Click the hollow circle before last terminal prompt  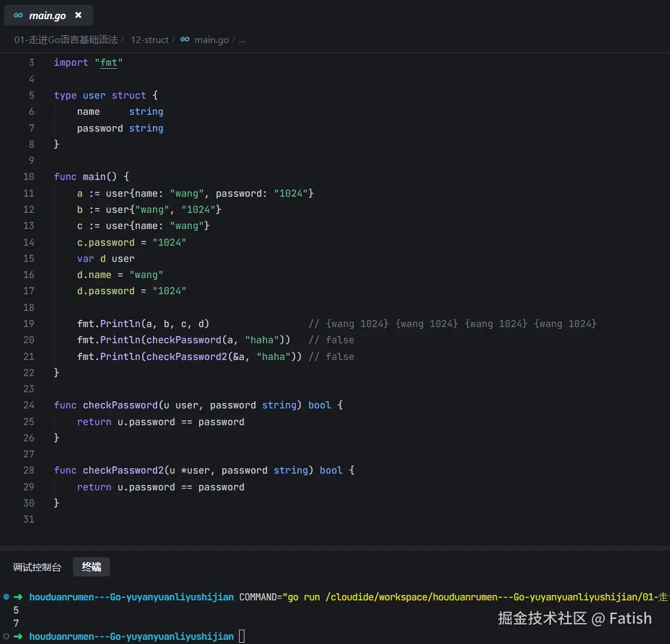click(6, 636)
